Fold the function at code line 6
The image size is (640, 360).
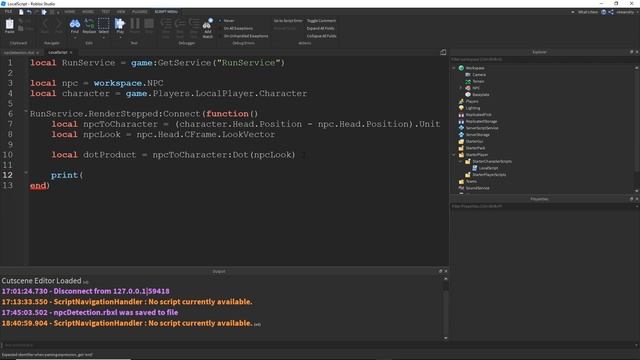click(x=26, y=111)
